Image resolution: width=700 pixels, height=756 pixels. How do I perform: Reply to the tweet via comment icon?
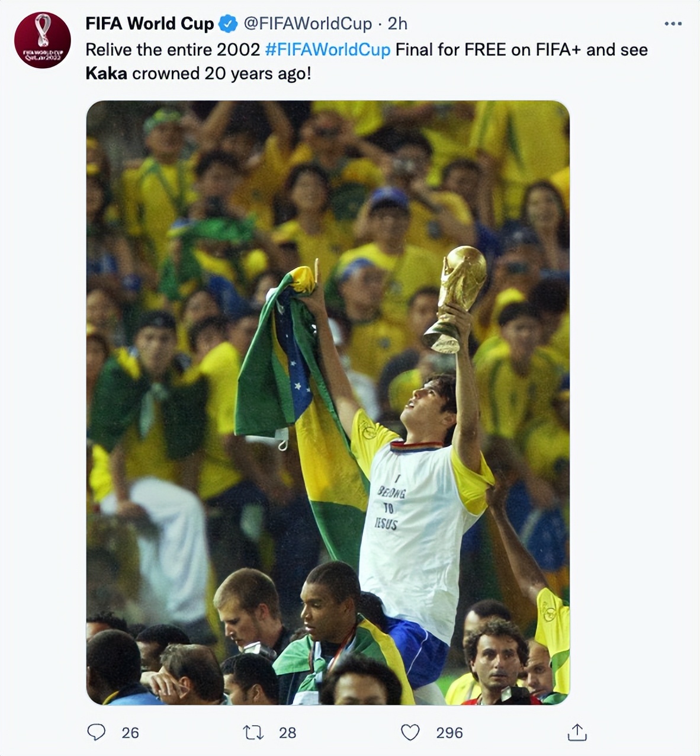coord(96,732)
